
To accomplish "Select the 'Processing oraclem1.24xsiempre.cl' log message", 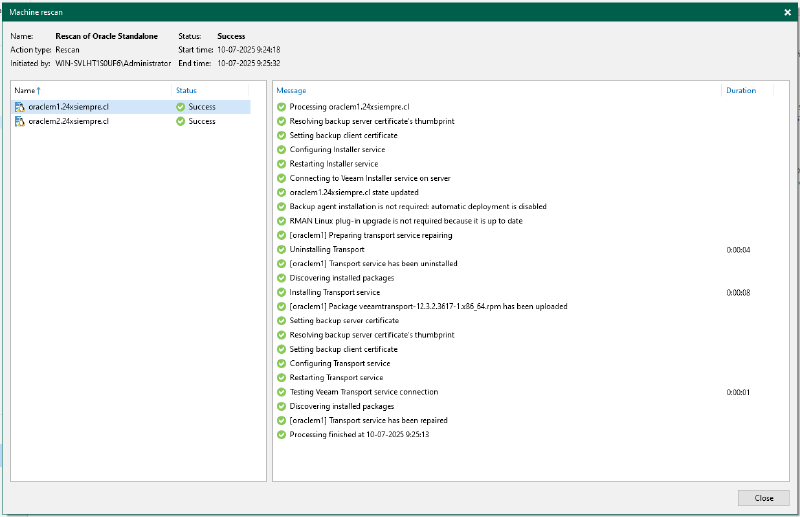I will pos(349,107).
